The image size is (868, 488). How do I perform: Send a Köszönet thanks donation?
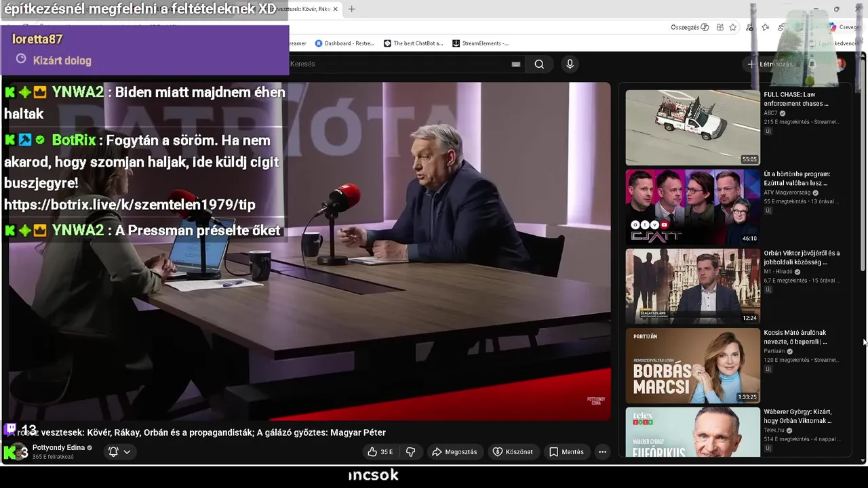513,452
